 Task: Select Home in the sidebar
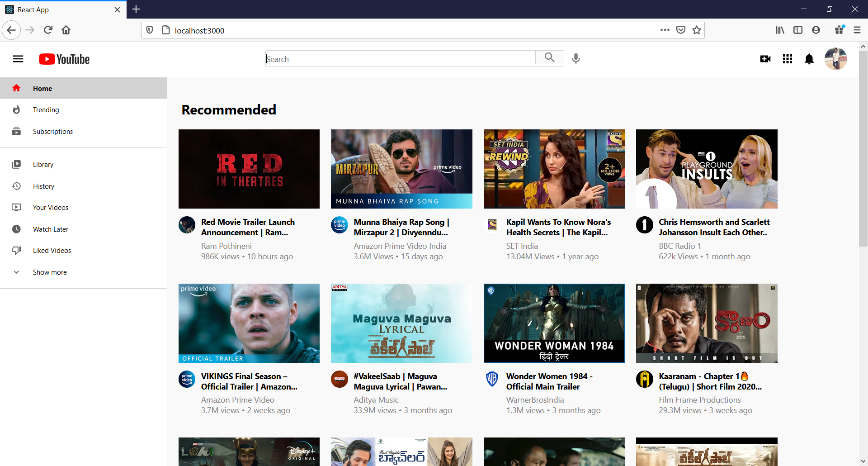[x=84, y=88]
